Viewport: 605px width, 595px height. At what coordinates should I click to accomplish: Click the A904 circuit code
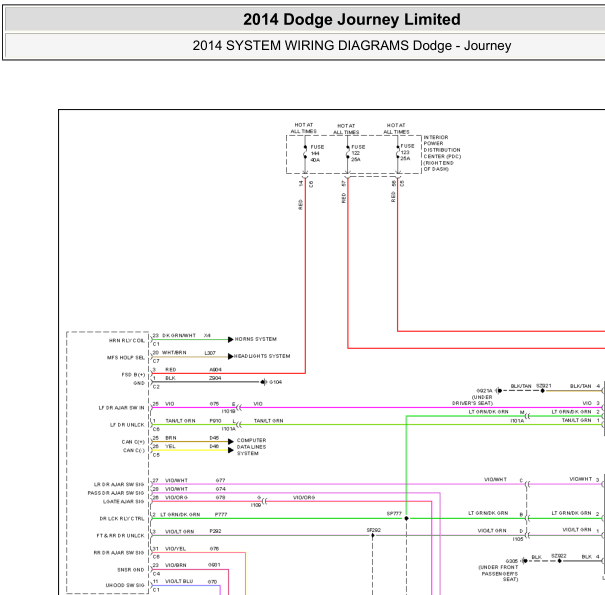tap(215, 370)
